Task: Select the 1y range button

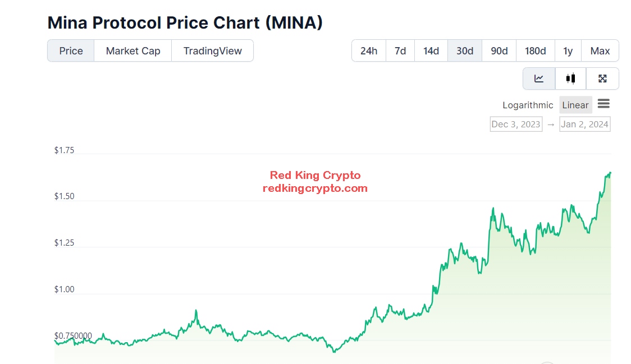Action: point(568,50)
